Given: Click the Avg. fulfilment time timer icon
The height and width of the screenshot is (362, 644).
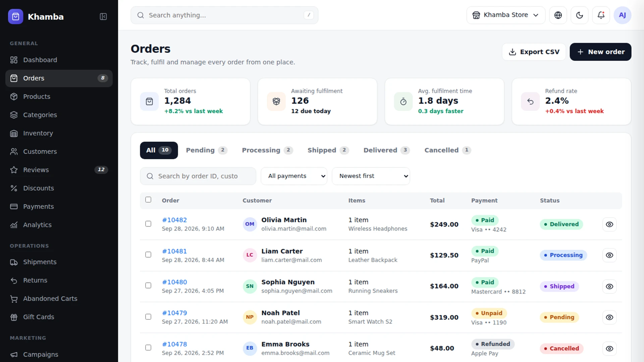Looking at the screenshot, I should [x=404, y=101].
